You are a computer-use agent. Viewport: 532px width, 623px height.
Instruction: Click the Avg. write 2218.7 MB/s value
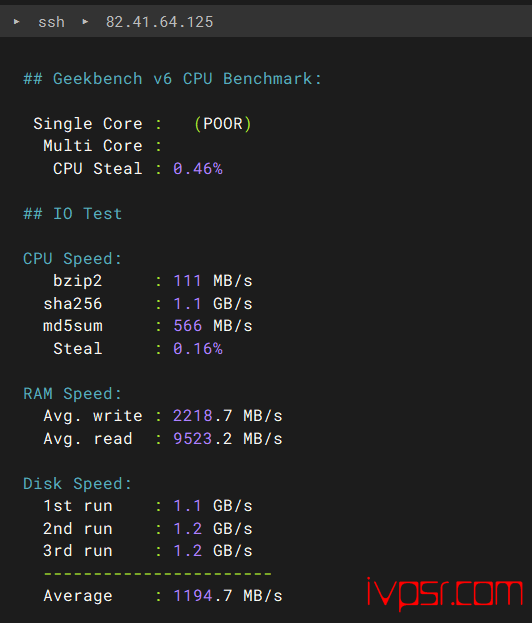[228, 416]
